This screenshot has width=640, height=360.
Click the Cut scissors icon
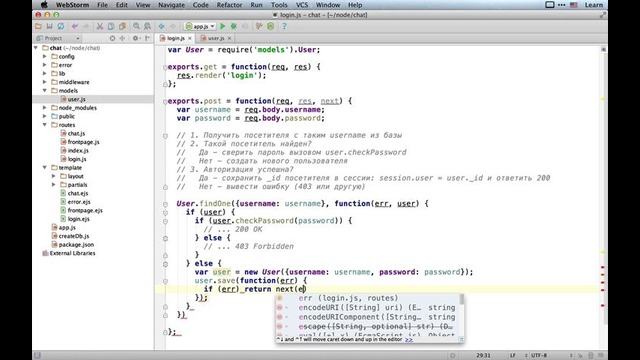(100, 27)
